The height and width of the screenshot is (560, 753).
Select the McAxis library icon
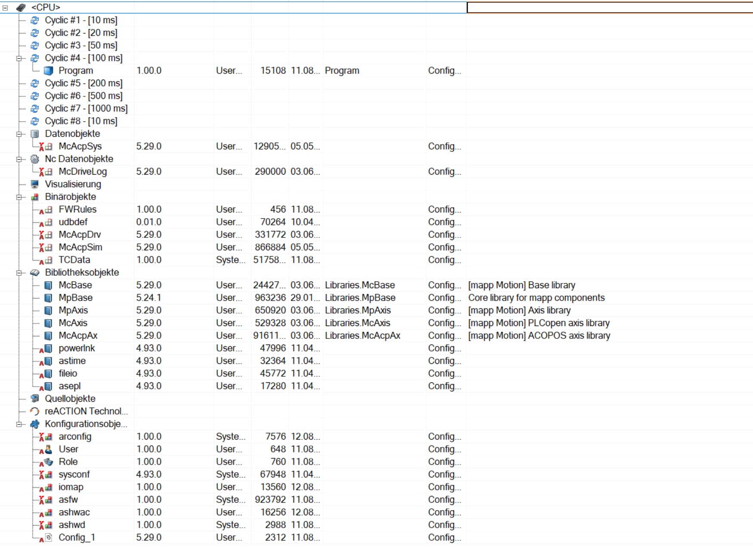point(49,323)
